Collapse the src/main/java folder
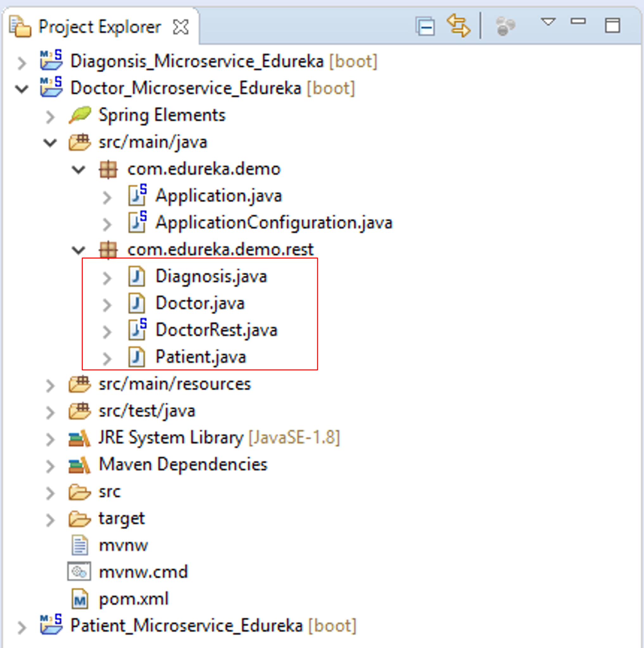644x648 pixels. click(50, 143)
